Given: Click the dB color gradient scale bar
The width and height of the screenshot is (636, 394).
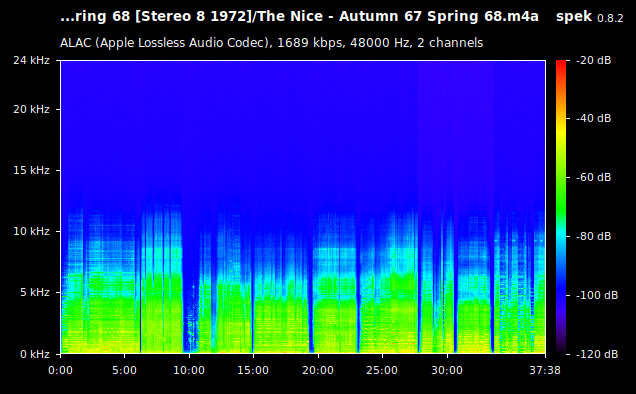Looking at the screenshot, I should click(x=561, y=207).
